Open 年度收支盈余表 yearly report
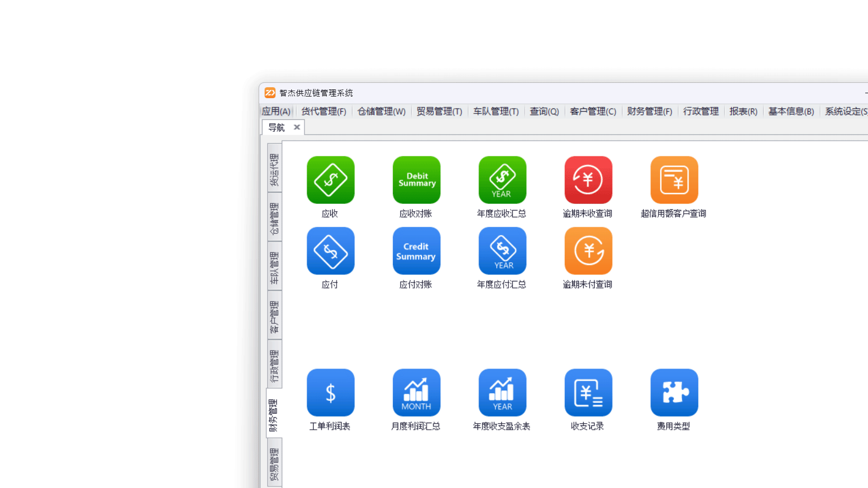 click(x=502, y=393)
